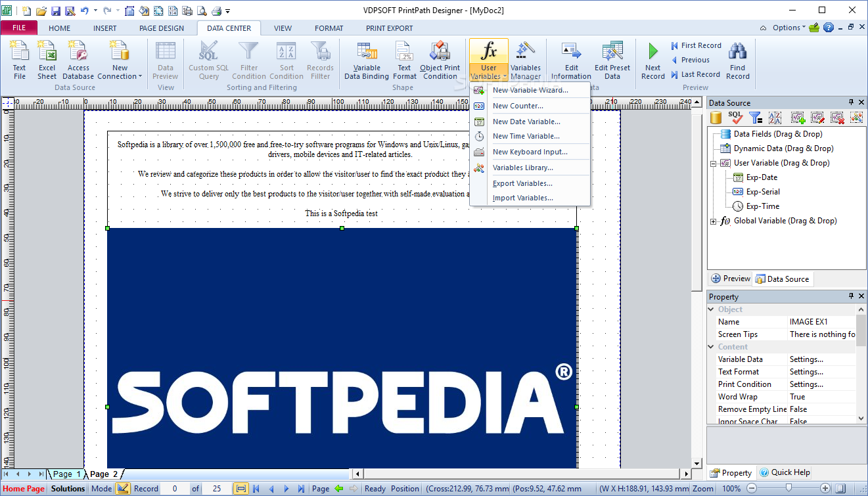Connect to an Access Database
The width and height of the screenshot is (868, 496).
78,60
